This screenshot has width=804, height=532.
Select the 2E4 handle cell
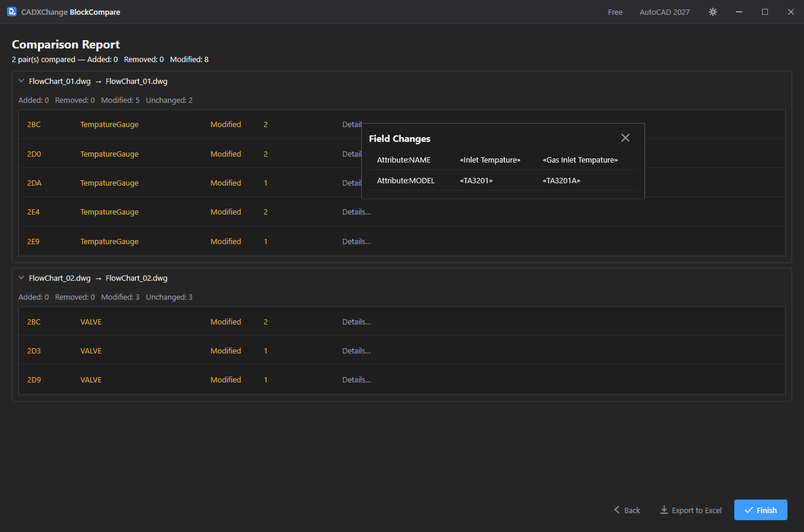(x=33, y=212)
